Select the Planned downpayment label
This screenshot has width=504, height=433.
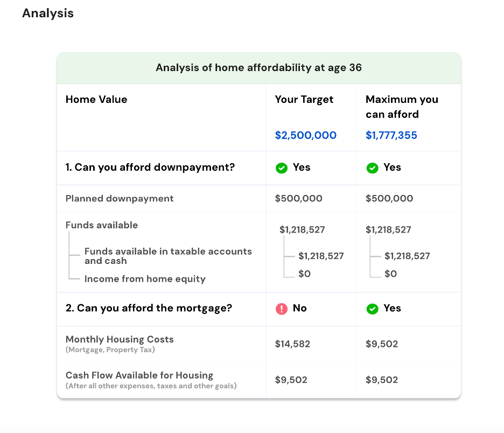tap(120, 198)
